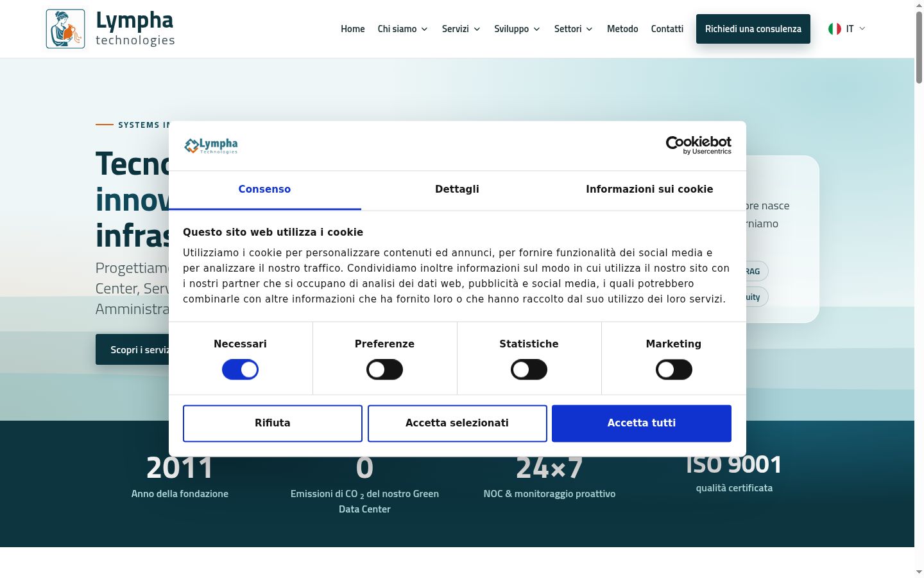Click Accetta selezionati button
The image size is (924, 578).
coord(457,423)
